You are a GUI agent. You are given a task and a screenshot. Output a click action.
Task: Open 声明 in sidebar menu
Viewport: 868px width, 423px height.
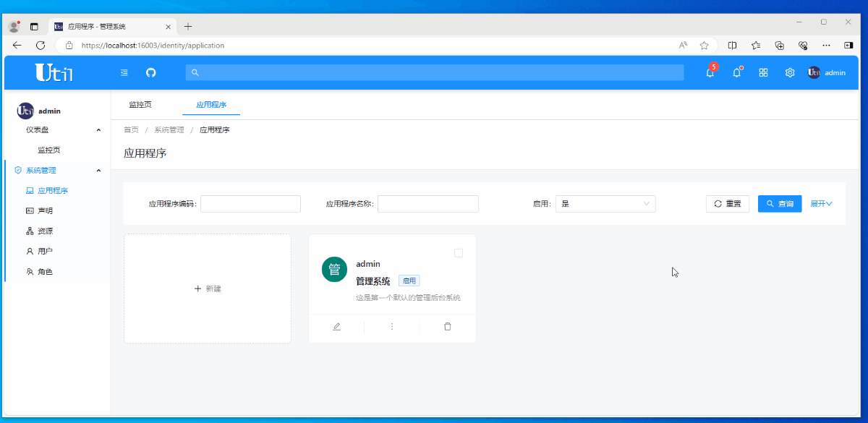coord(45,211)
